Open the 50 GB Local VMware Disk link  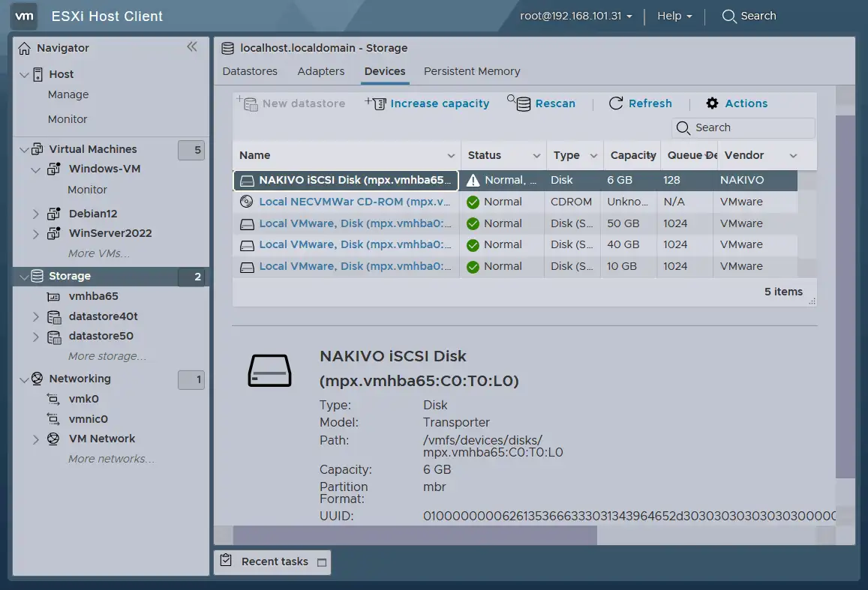356,223
